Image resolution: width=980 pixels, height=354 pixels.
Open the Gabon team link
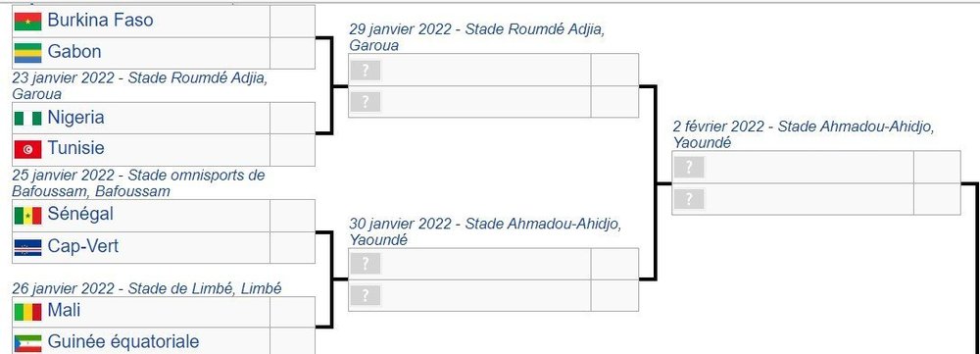[x=74, y=51]
